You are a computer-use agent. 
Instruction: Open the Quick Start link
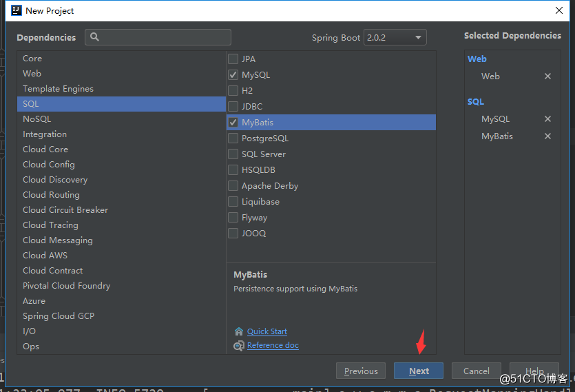click(267, 331)
